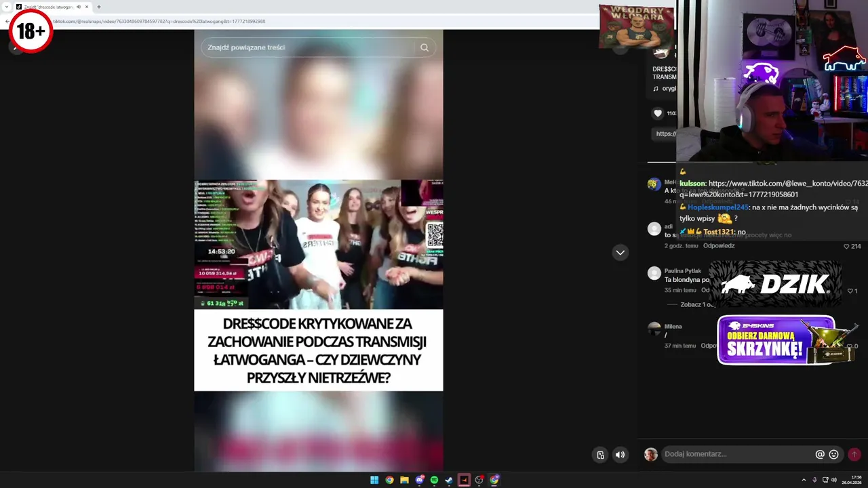Open adi's profile avatar
The width and height of the screenshot is (868, 488).
click(654, 229)
